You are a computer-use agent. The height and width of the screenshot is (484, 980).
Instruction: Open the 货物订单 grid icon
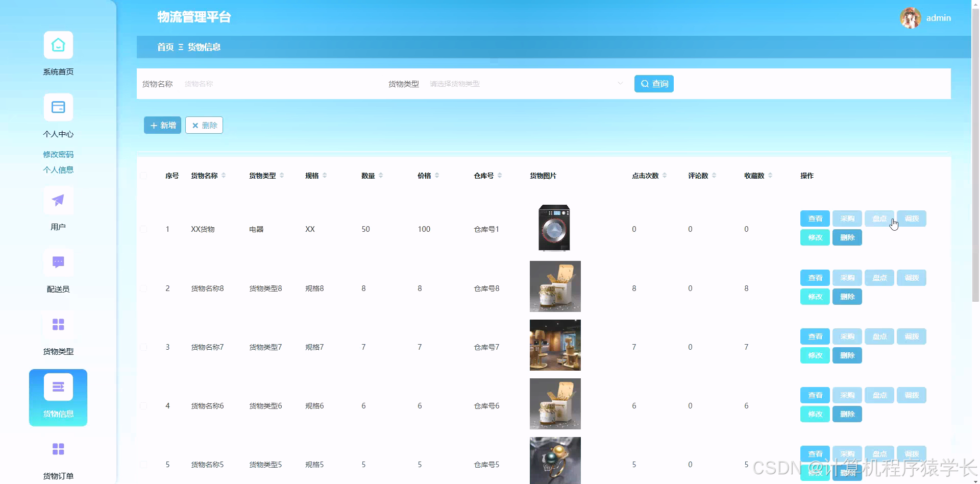click(x=58, y=449)
